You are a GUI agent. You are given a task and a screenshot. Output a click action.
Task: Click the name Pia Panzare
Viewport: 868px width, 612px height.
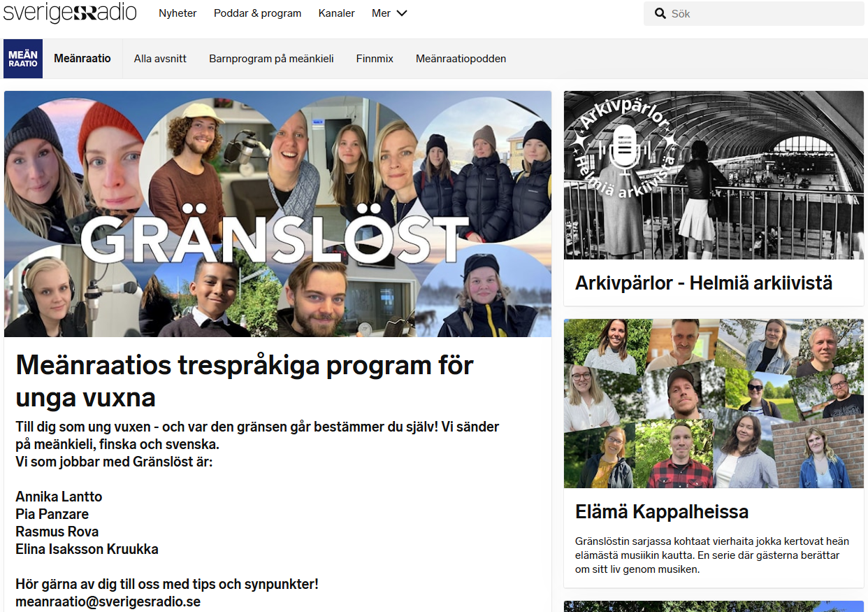pos(52,514)
